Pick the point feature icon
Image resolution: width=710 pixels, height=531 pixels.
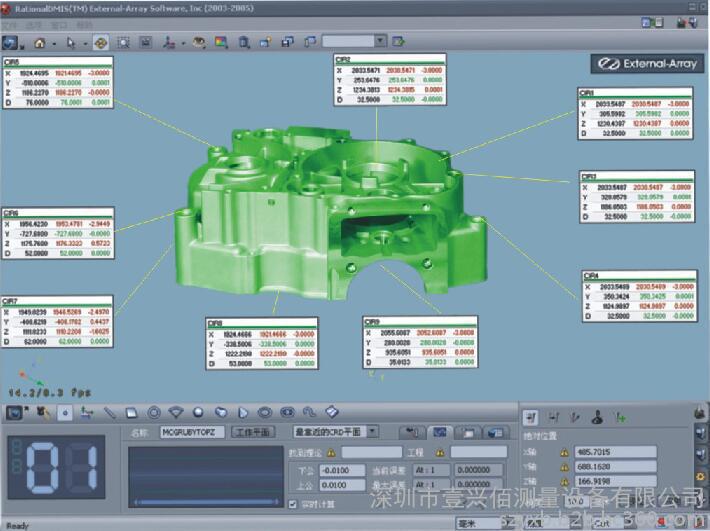pyautogui.click(x=65, y=411)
